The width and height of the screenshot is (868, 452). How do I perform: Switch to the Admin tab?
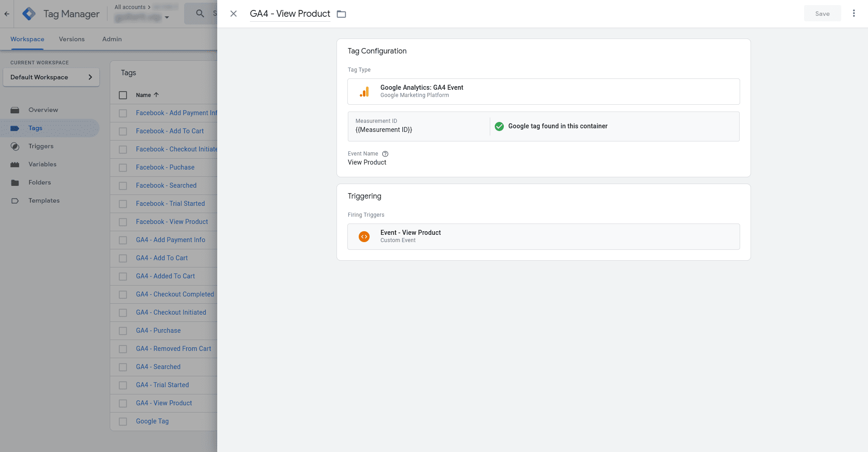coord(112,39)
